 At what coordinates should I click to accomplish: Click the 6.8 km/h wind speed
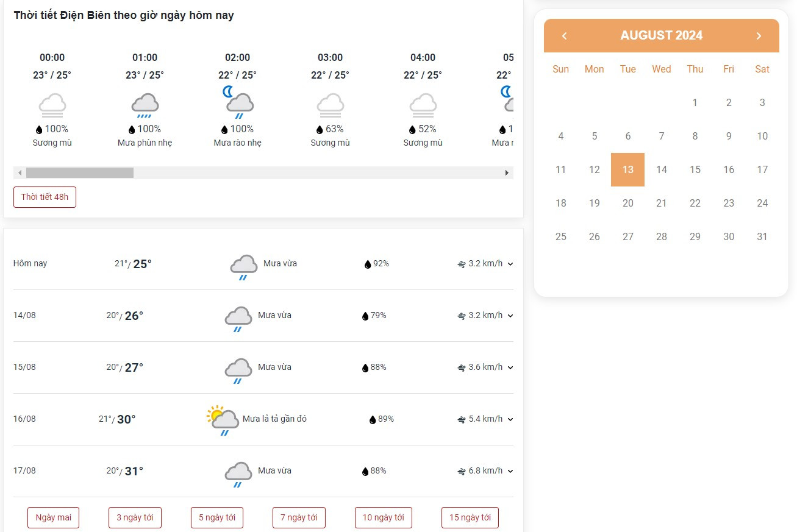tap(486, 471)
